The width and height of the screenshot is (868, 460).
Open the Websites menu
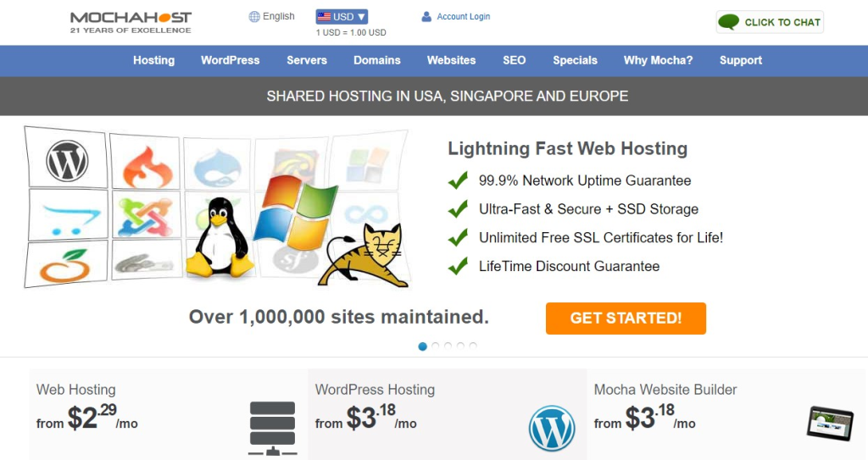451,60
